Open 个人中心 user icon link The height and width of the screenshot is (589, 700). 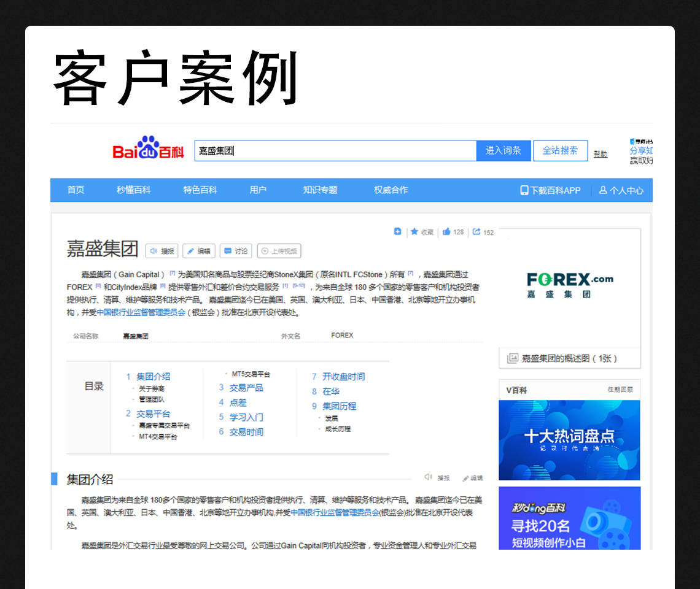point(621,191)
